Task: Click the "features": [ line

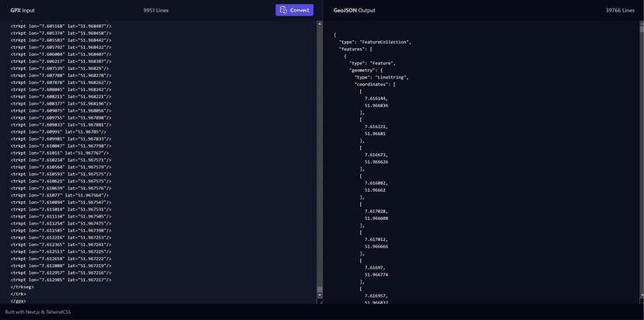Action: click(x=355, y=49)
